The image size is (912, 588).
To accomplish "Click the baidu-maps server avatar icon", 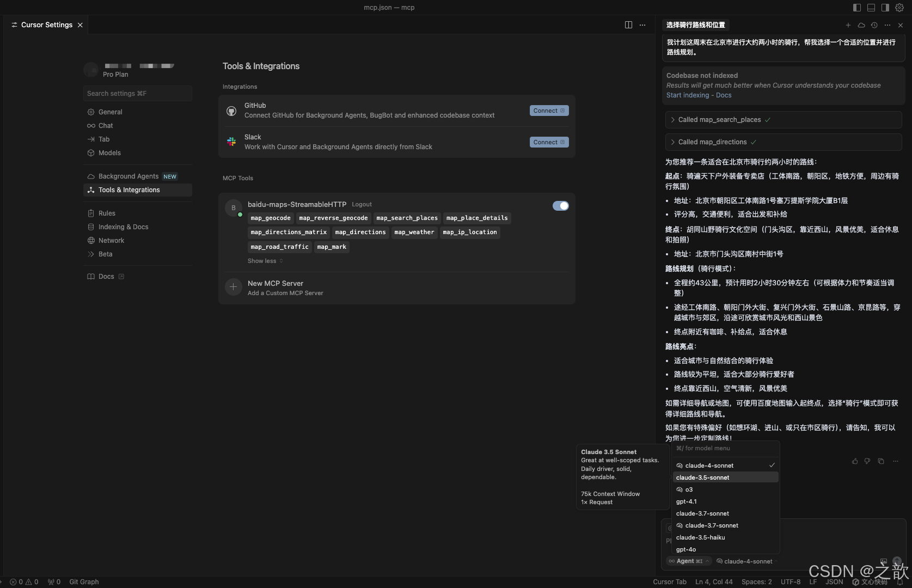I will pos(234,207).
